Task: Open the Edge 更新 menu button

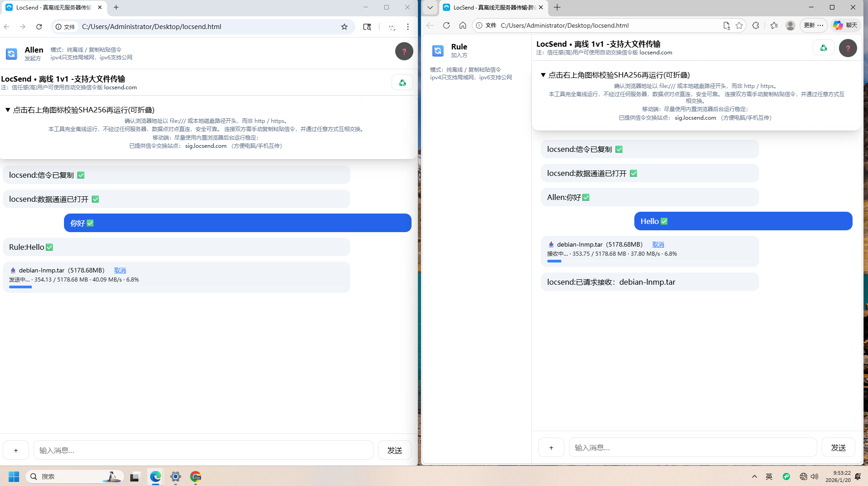Action: (x=814, y=25)
